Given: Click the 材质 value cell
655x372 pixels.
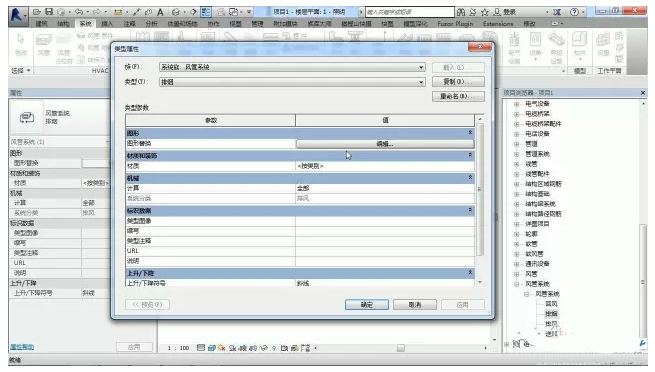Looking at the screenshot, I should pos(385,166).
